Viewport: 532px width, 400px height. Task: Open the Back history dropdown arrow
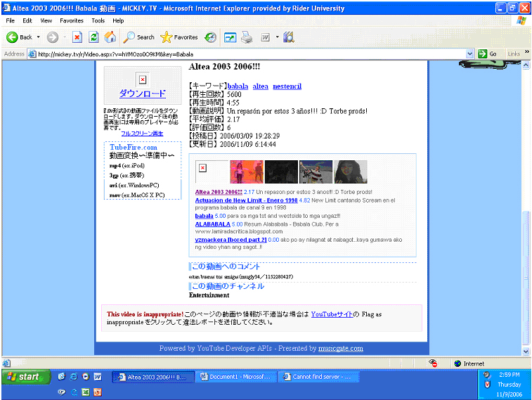coord(39,37)
